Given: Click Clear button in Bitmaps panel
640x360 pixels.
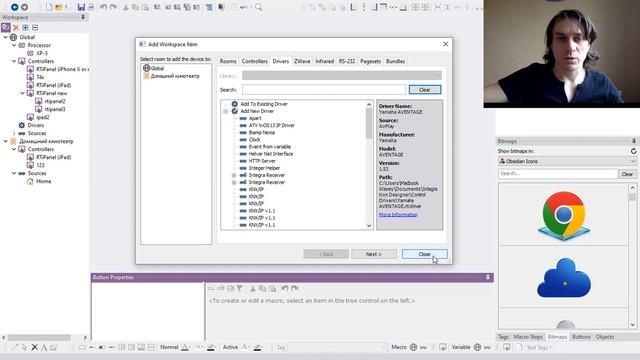Looking at the screenshot, I should coord(627,174).
